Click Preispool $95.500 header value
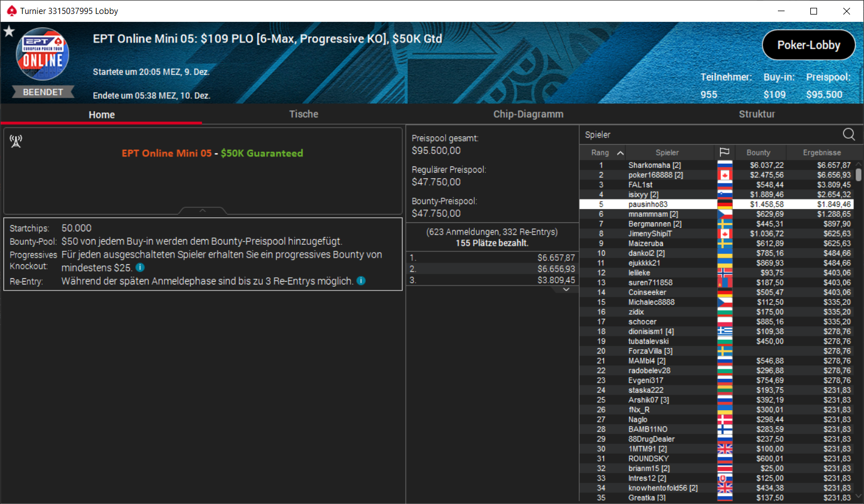Screen dimensions: 864x504 824,94
